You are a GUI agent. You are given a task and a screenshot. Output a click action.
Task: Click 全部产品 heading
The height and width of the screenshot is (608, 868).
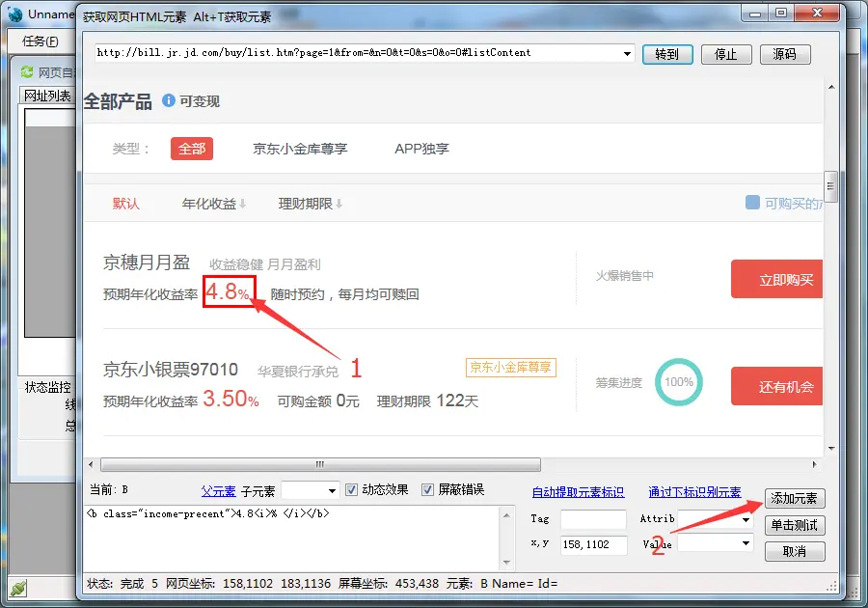pos(118,101)
